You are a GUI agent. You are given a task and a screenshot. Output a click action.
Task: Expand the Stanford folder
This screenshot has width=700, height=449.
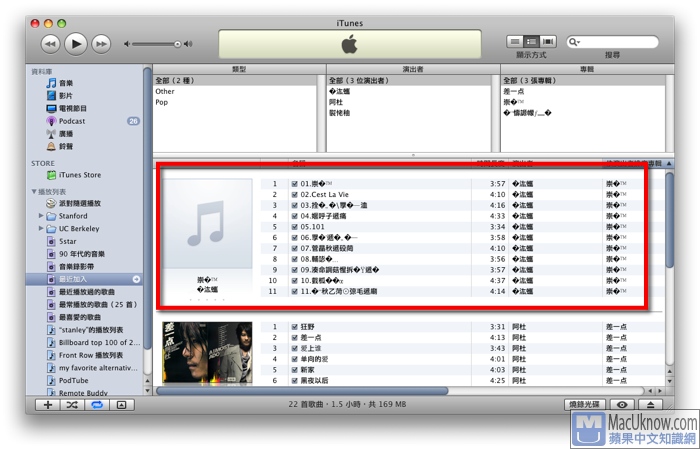click(41, 216)
